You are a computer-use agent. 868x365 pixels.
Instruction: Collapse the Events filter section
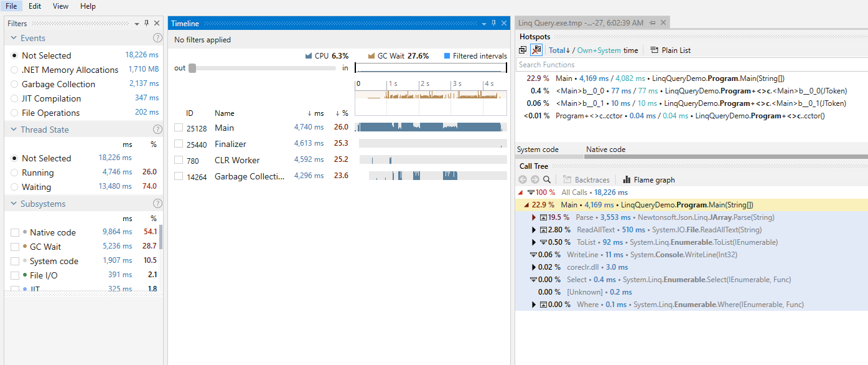pos(13,38)
